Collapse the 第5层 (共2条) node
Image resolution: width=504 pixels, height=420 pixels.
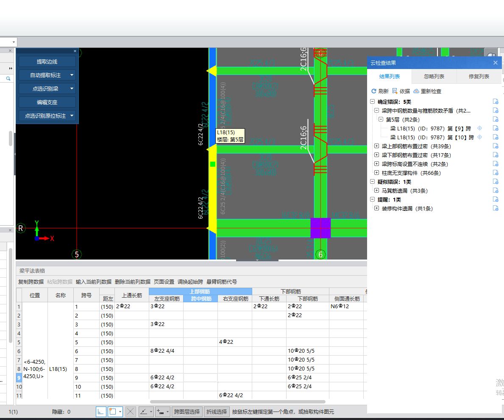pyautogui.click(x=381, y=119)
